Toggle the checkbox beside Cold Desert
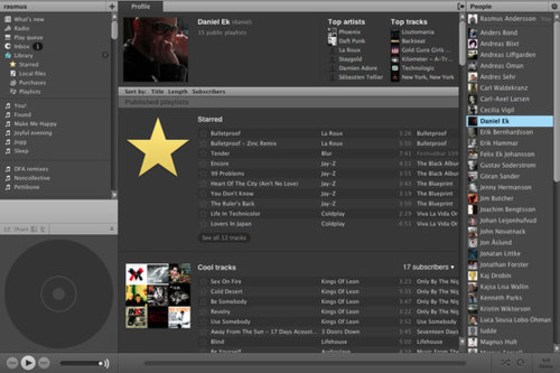The width and height of the screenshot is (560, 373). 203,292
